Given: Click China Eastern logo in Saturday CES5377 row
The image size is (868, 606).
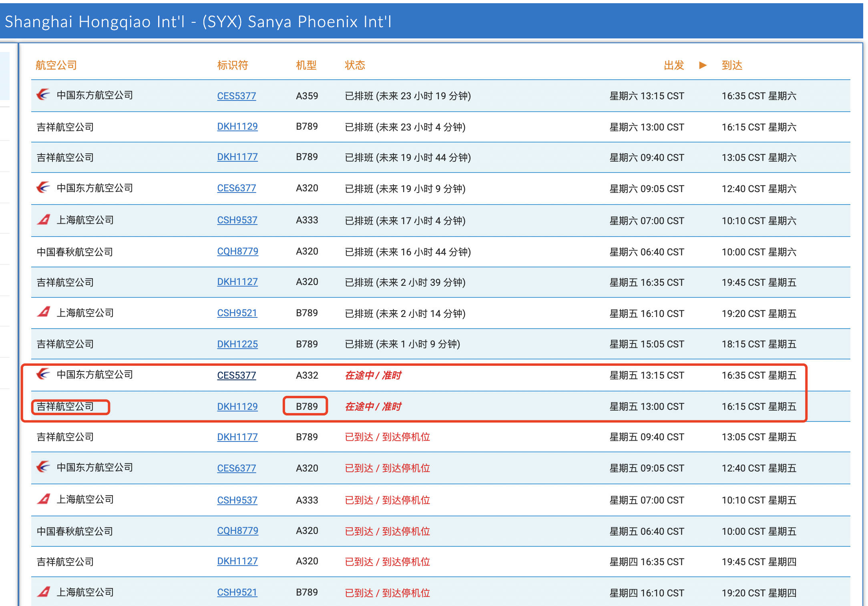Looking at the screenshot, I should [43, 95].
